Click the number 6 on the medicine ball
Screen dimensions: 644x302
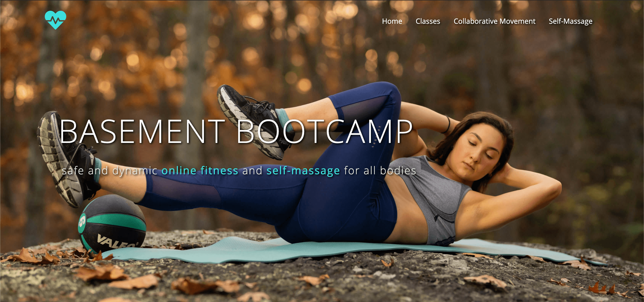click(82, 222)
